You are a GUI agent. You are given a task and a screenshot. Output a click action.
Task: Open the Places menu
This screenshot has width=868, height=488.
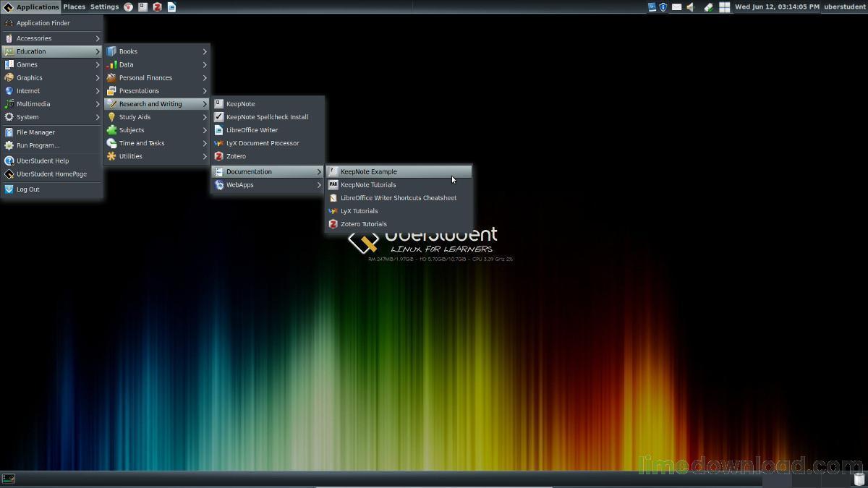coord(74,7)
